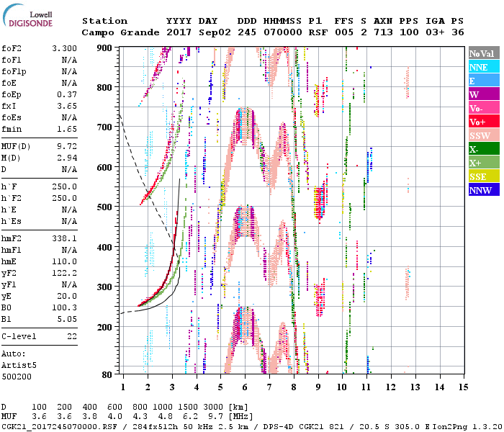Viewport: 504px width, 432px height.
Task: Click the 500 km height axis label
Action: tap(104, 207)
